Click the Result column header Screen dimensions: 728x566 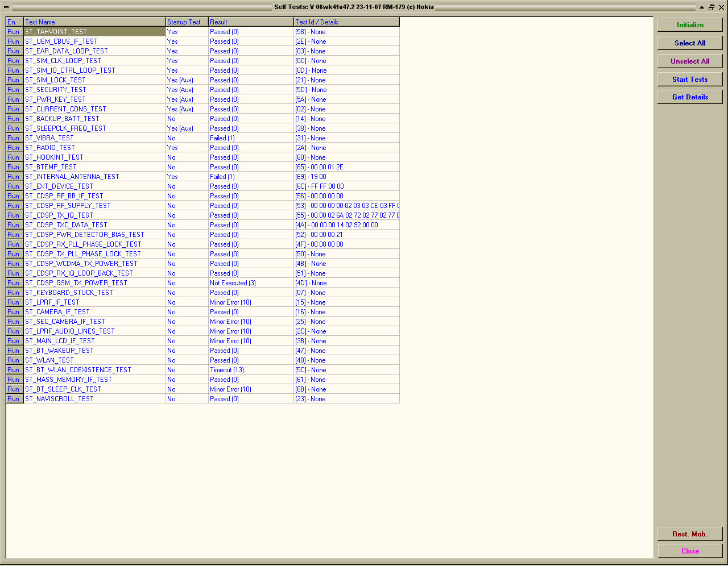(251, 22)
